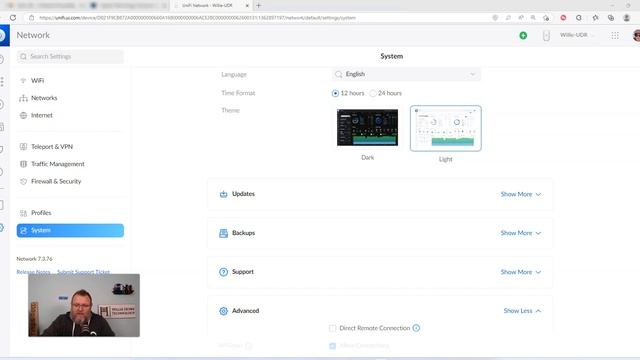Click the Support section heading
The height and width of the screenshot is (360, 640).
click(x=243, y=272)
